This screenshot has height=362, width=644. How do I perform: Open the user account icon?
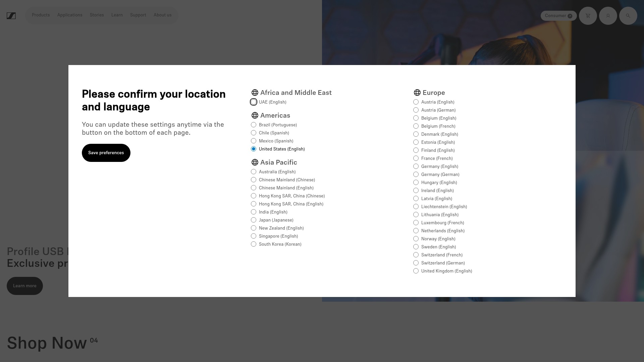[x=608, y=16]
